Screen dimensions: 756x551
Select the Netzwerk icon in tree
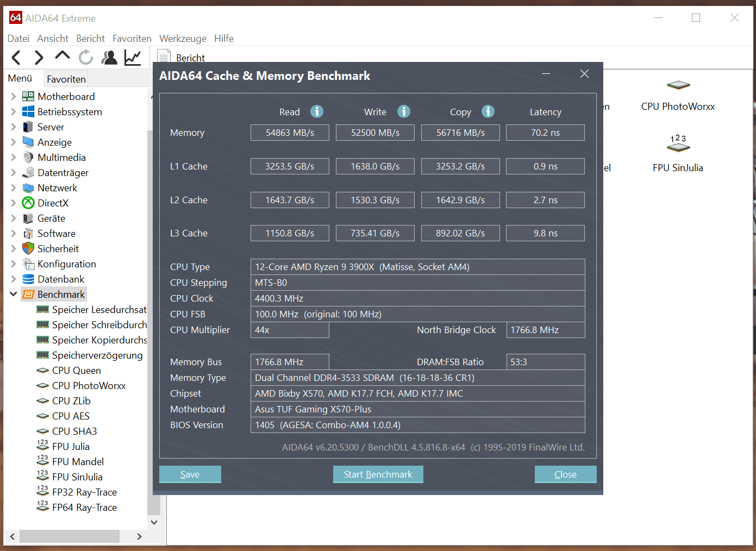(28, 187)
